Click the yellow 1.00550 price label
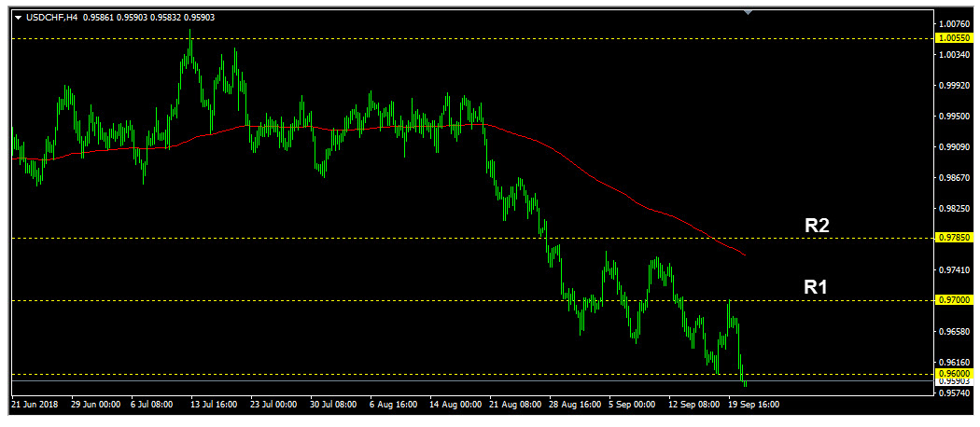Image resolution: width=980 pixels, height=427 pixels. coord(953,39)
